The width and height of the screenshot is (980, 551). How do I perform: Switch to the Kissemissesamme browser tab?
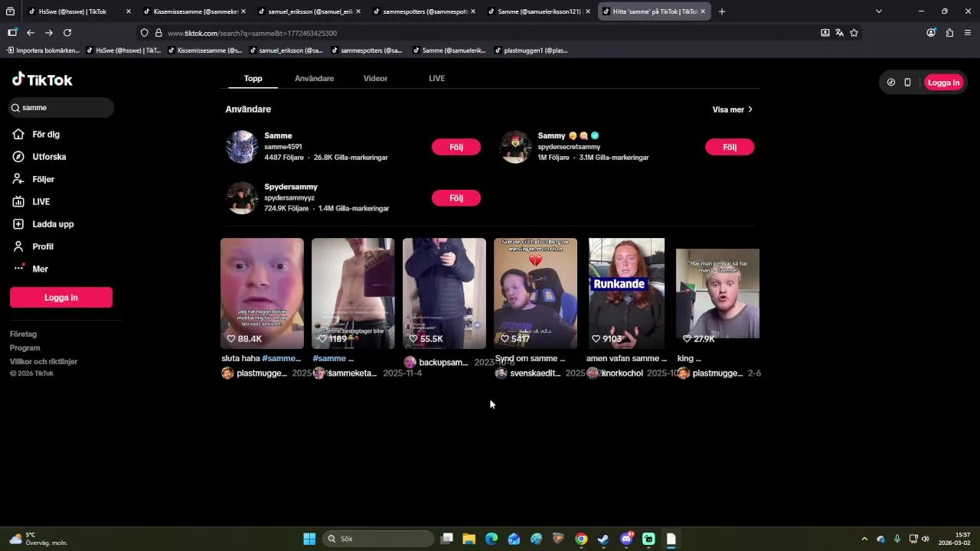[195, 11]
